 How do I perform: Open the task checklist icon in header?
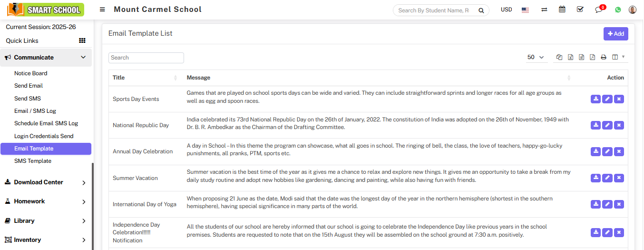click(x=580, y=10)
